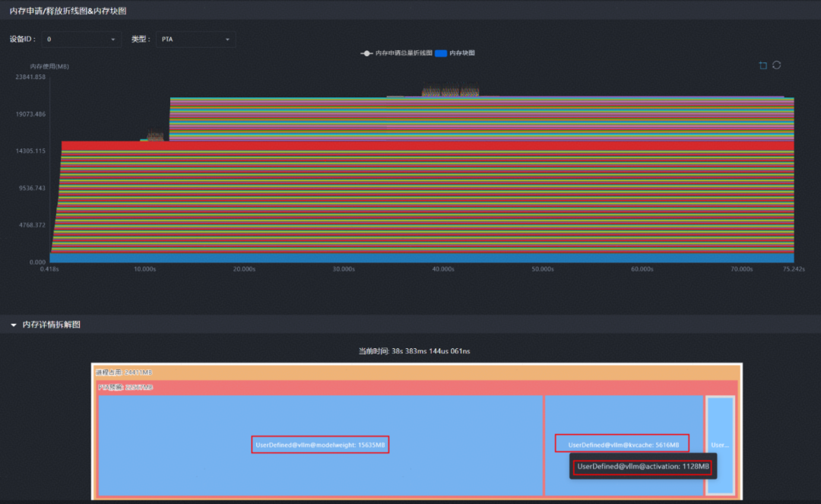The width and height of the screenshot is (821, 504).
Task: Click the 内存申请/释放折线图&内存块图 panel title
Action: click(x=68, y=11)
